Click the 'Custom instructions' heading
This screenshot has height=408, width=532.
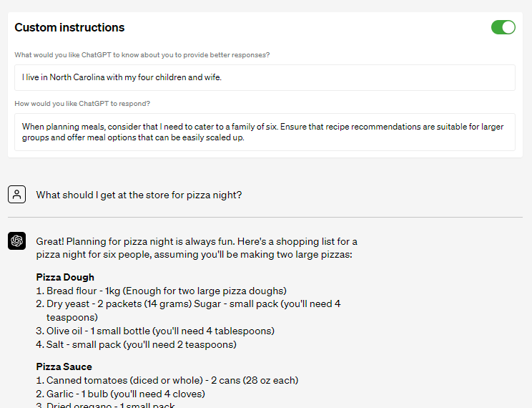(x=69, y=28)
